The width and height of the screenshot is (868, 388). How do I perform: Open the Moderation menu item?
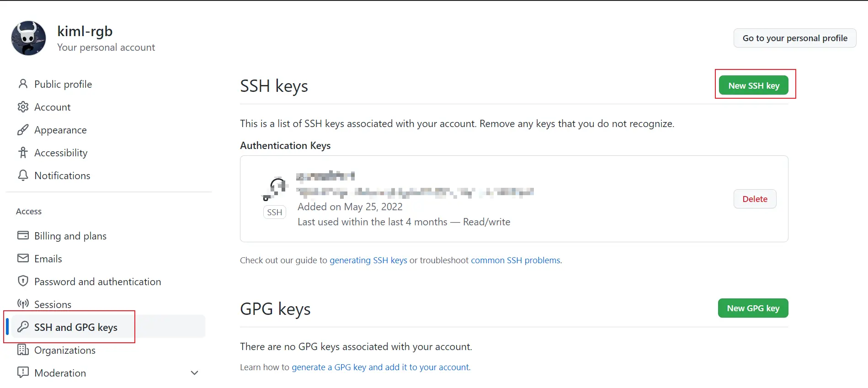click(x=60, y=373)
